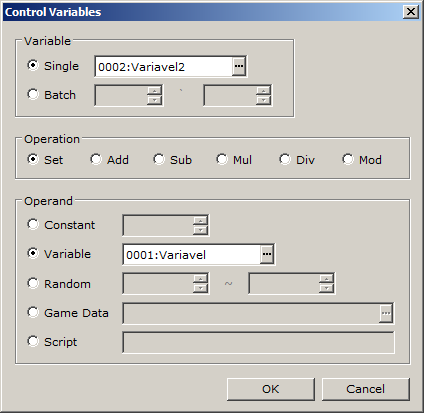Decrease the Batch end value
The width and height of the screenshot is (424, 413).
click(264, 100)
